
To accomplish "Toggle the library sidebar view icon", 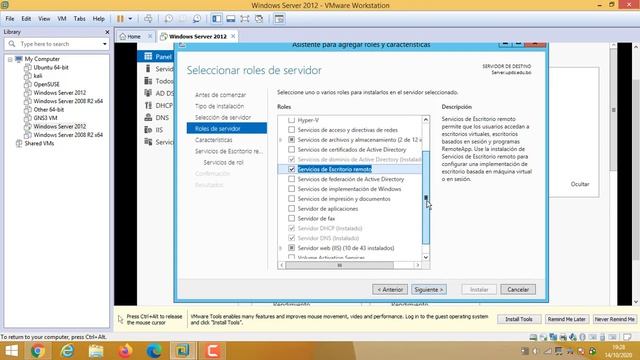I will (217, 19).
